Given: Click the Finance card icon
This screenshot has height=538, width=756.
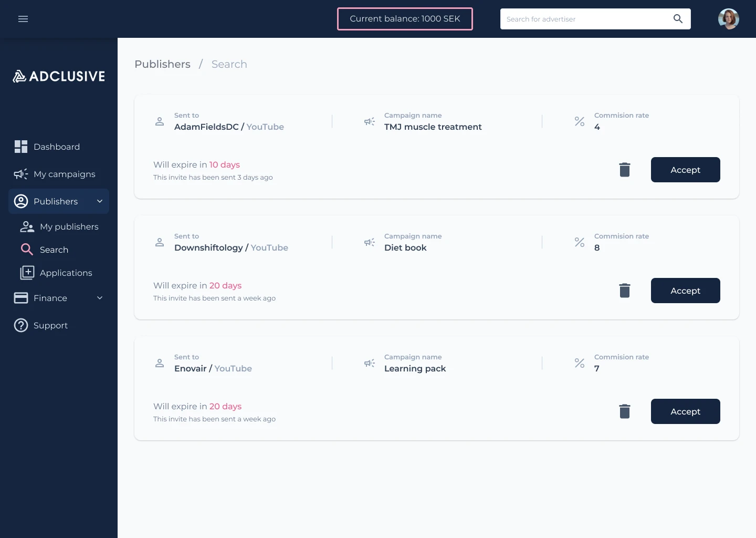Looking at the screenshot, I should pos(21,298).
